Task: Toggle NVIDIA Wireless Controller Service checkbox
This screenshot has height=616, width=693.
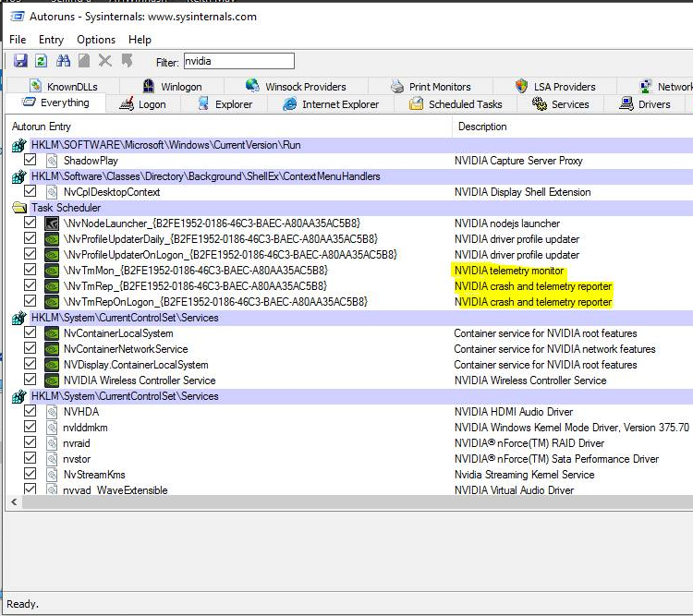Action: click(30, 380)
